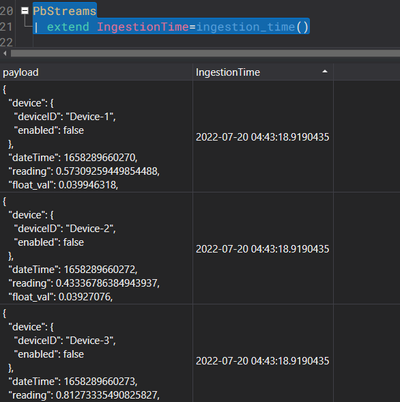Click reading value 0.57309259449854488
400x402 pixels.
click(107, 171)
